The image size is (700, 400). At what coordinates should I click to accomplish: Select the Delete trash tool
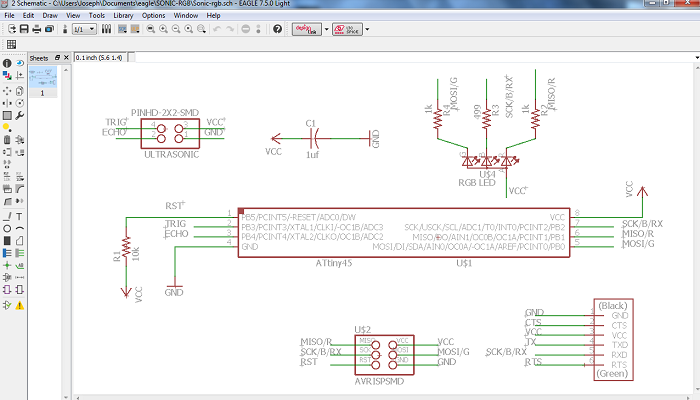[x=7, y=140]
